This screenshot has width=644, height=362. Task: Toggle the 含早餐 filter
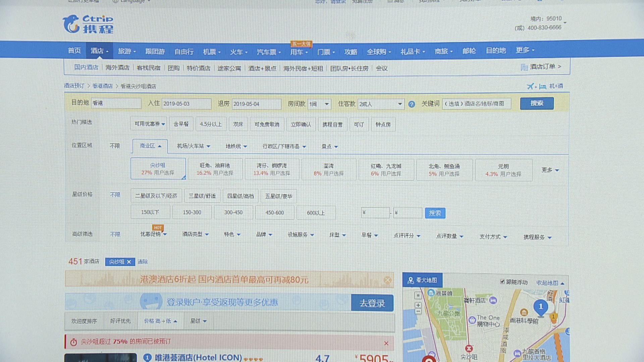[x=181, y=124]
